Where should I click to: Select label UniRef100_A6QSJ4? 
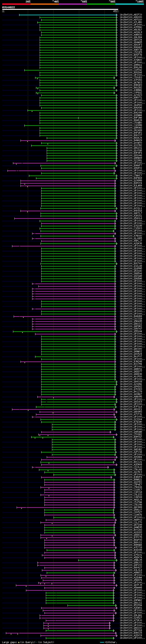click(131, 499)
